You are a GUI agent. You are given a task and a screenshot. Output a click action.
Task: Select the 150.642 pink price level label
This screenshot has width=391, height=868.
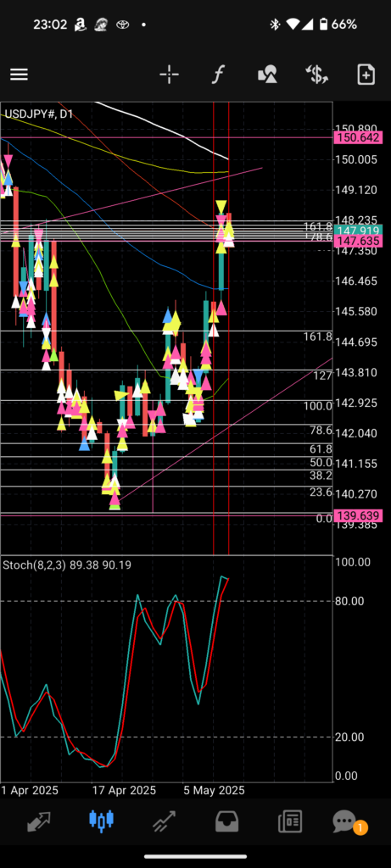tap(357, 137)
